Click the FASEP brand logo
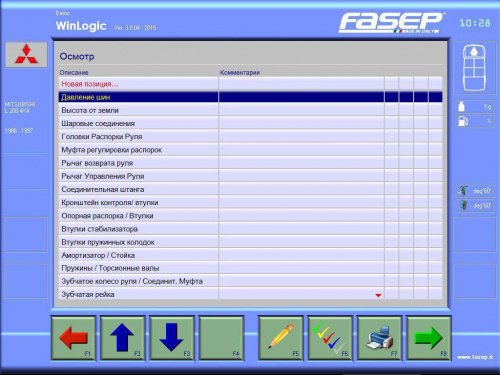The height and width of the screenshot is (375, 500). click(x=392, y=23)
